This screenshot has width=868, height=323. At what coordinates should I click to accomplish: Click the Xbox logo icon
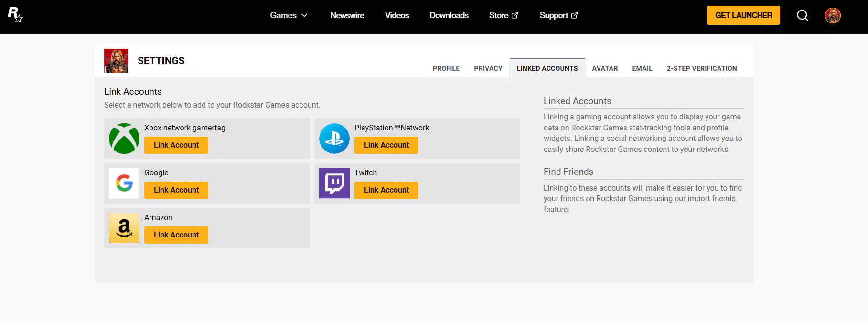pos(124,139)
